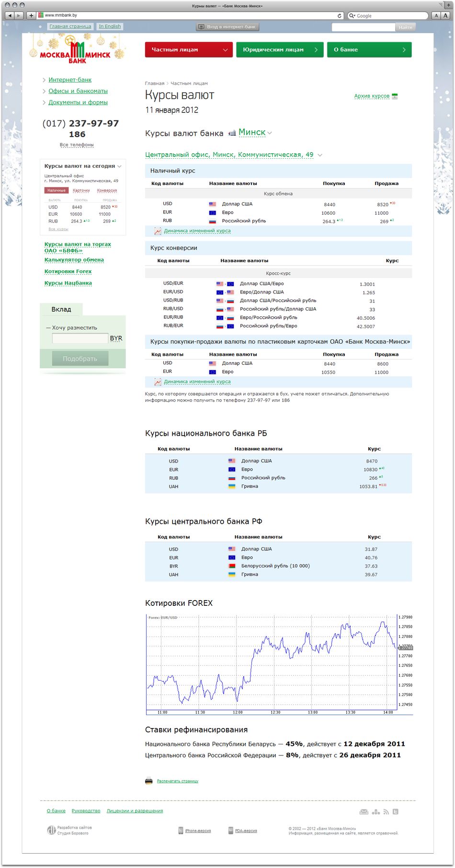Click the site favicon in the address bar
The height and width of the screenshot is (868, 455).
tap(41, 15)
